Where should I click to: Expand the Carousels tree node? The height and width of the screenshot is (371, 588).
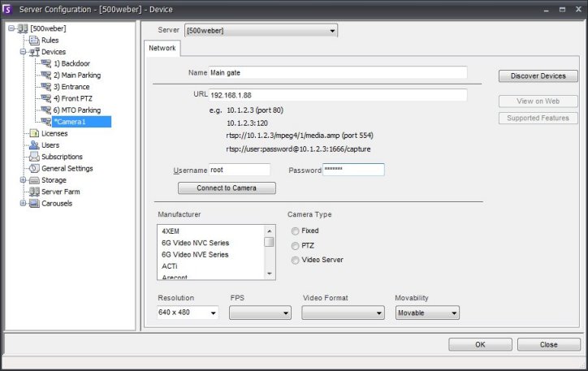coord(23,203)
